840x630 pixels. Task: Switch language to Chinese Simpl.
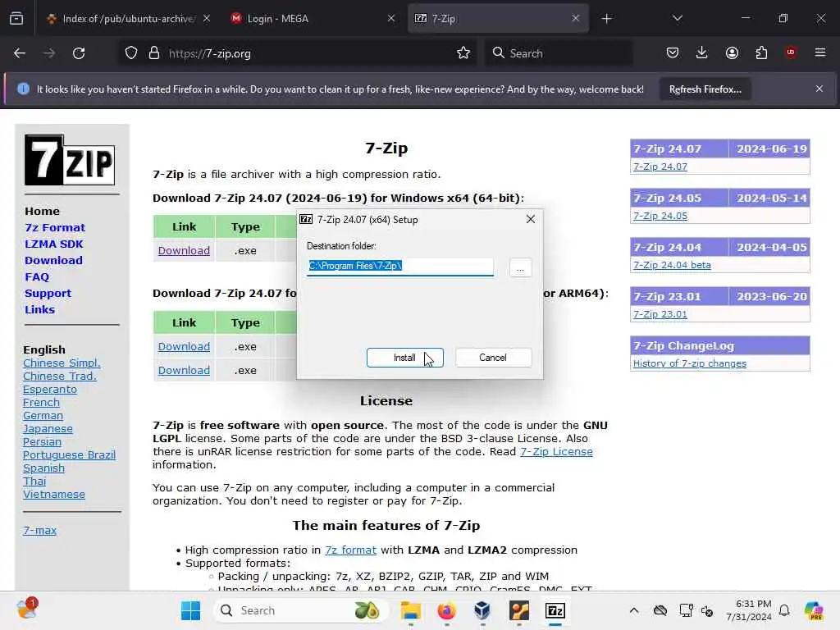coord(62,363)
